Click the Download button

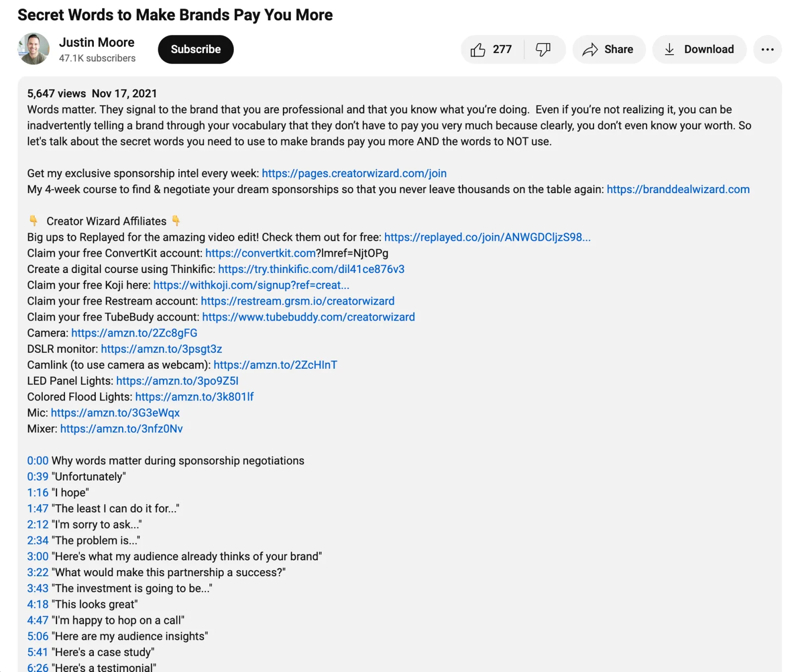click(x=699, y=50)
